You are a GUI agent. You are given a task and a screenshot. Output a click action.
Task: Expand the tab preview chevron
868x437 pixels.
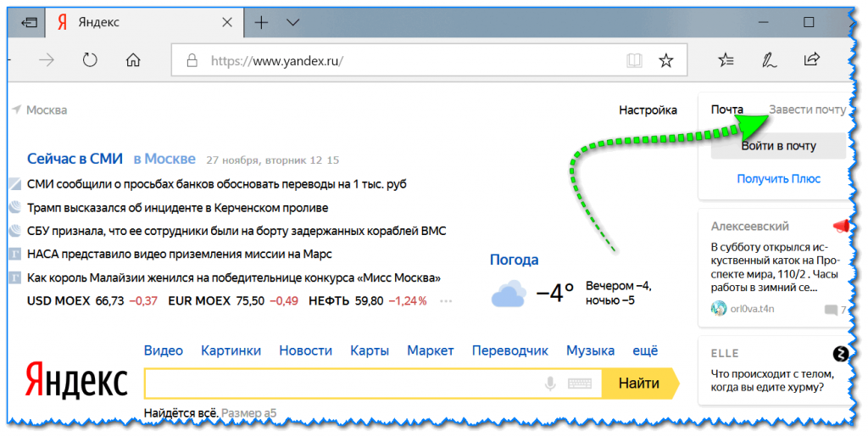[293, 23]
